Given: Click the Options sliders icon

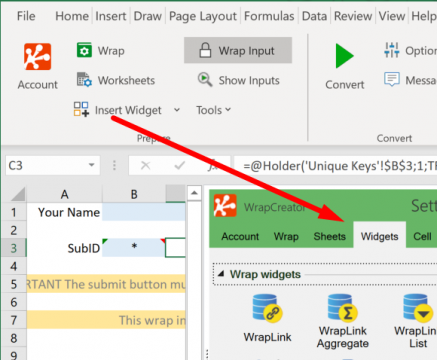Looking at the screenshot, I should [392, 50].
